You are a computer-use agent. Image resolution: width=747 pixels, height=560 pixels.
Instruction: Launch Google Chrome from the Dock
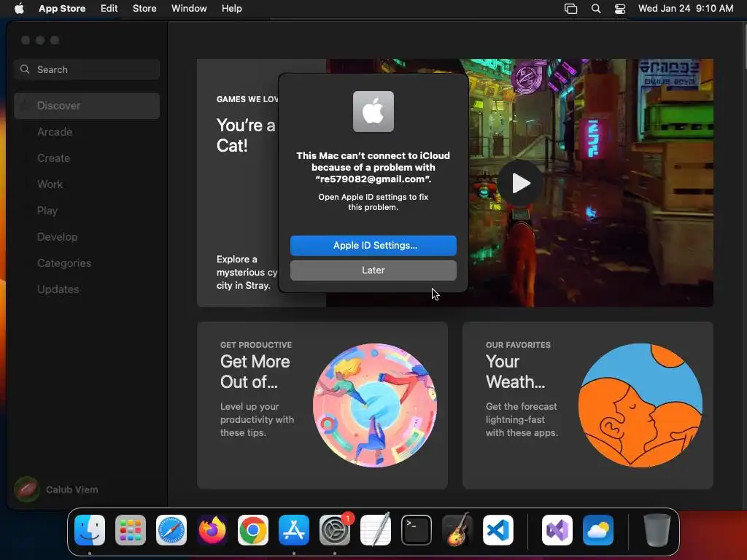253,530
